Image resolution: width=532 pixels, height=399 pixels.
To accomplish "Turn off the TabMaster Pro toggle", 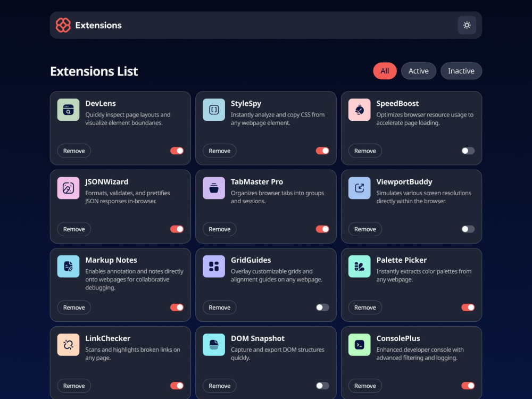I will [x=322, y=229].
